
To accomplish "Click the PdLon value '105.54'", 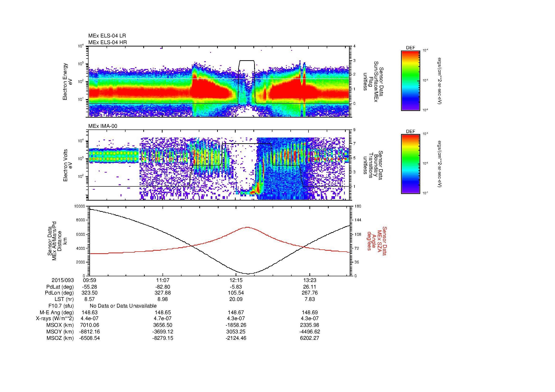I will [236, 293].
